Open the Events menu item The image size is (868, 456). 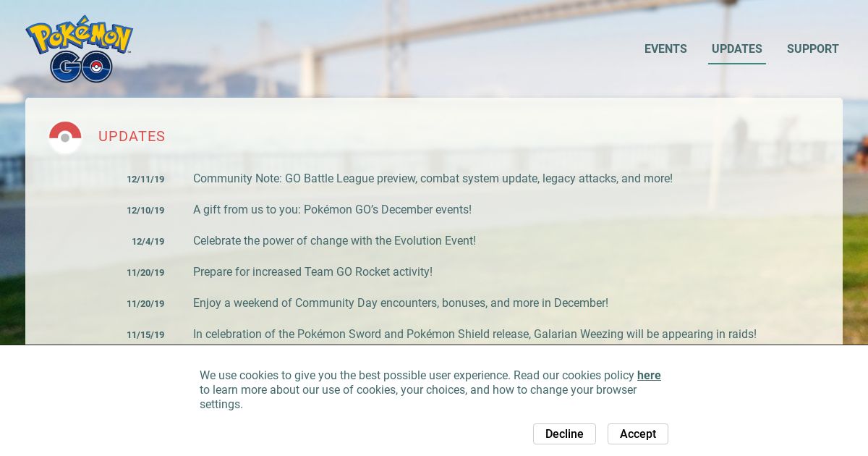click(x=665, y=48)
